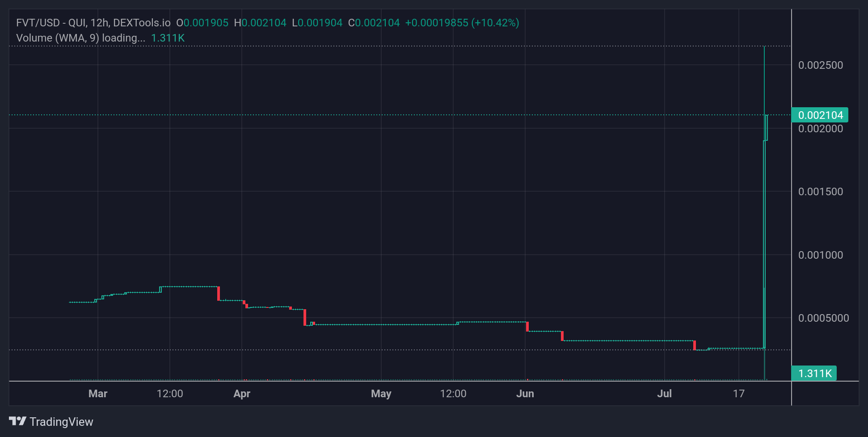The image size is (868, 437).
Task: Click the 12:00 label between Mar and Apr
Action: tap(170, 394)
